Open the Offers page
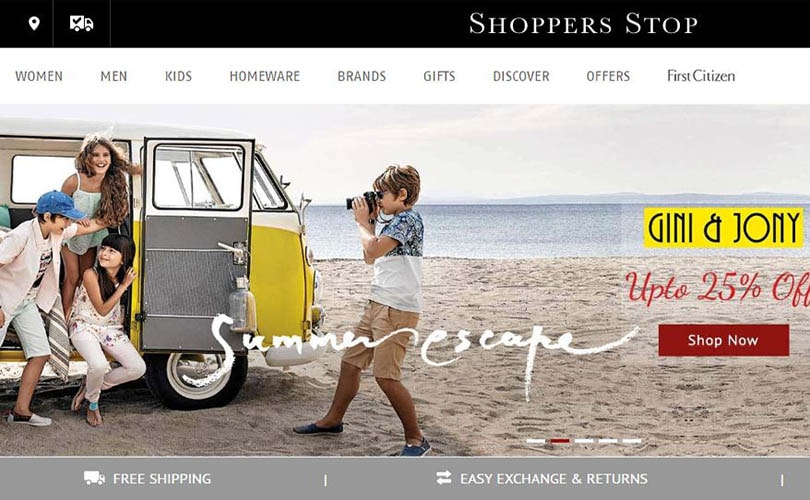 click(608, 76)
